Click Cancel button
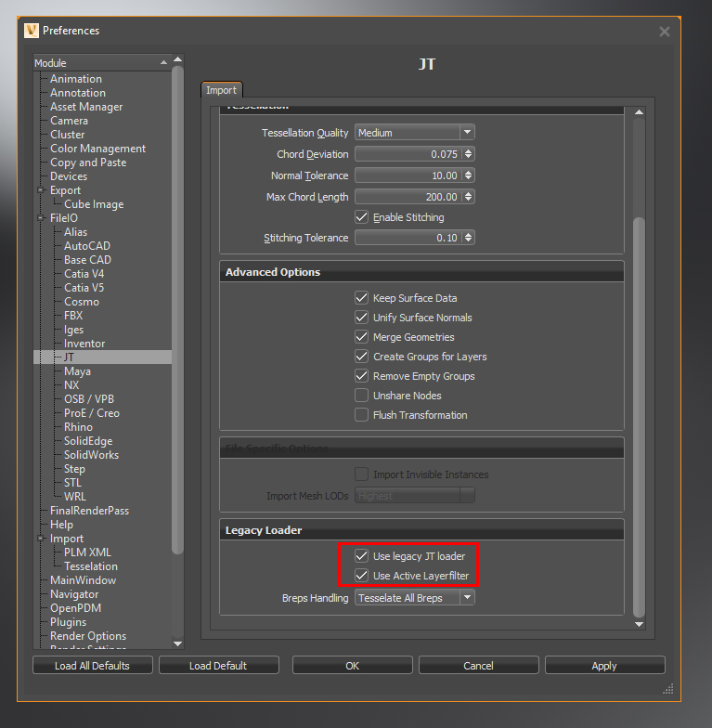Image resolution: width=712 pixels, height=728 pixels. click(x=479, y=666)
